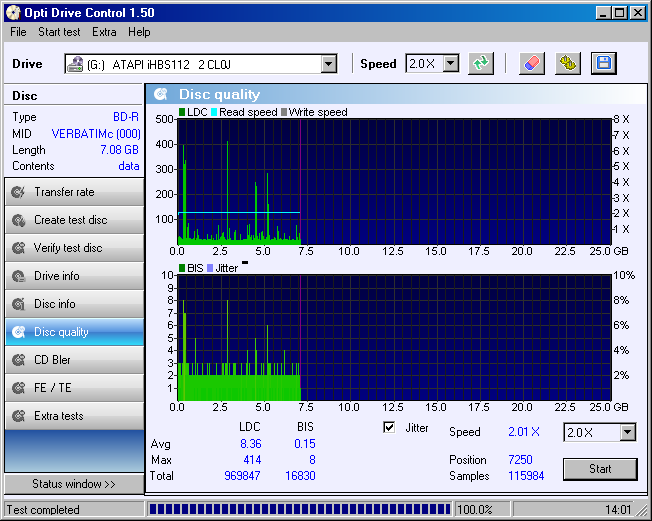This screenshot has height=521, width=652.
Task: Click the Opti Drive Control title bar icon
Action: click(13, 13)
